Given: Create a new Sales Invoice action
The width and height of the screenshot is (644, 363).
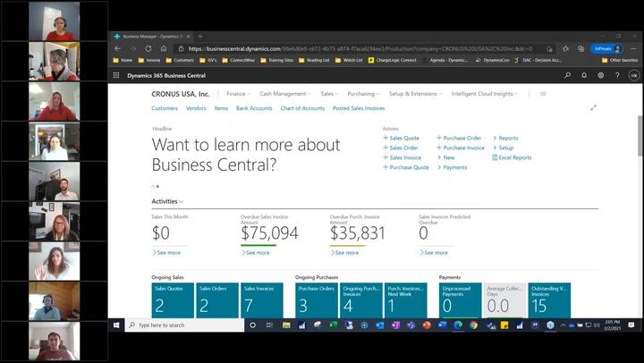Looking at the screenshot, I should pyautogui.click(x=402, y=157).
